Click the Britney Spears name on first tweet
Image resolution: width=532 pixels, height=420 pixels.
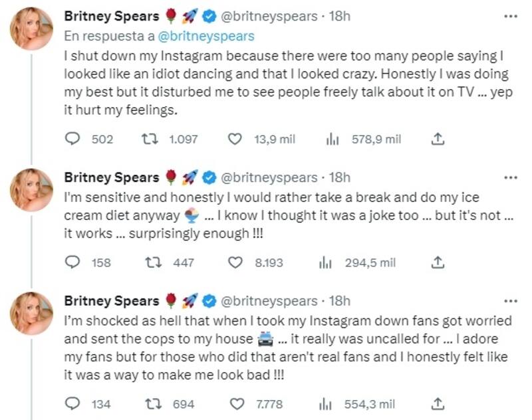pyautogui.click(x=111, y=16)
